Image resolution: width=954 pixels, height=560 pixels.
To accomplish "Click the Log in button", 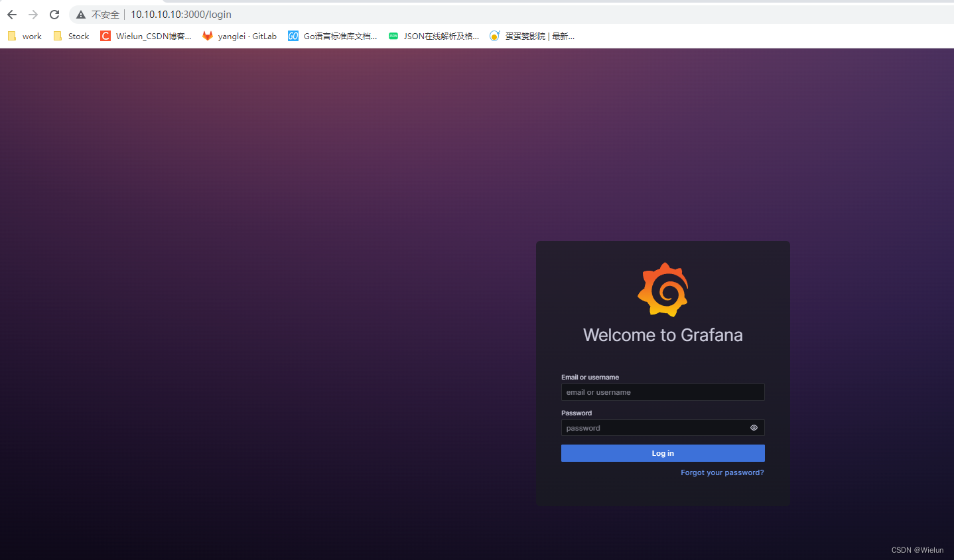I will click(663, 453).
